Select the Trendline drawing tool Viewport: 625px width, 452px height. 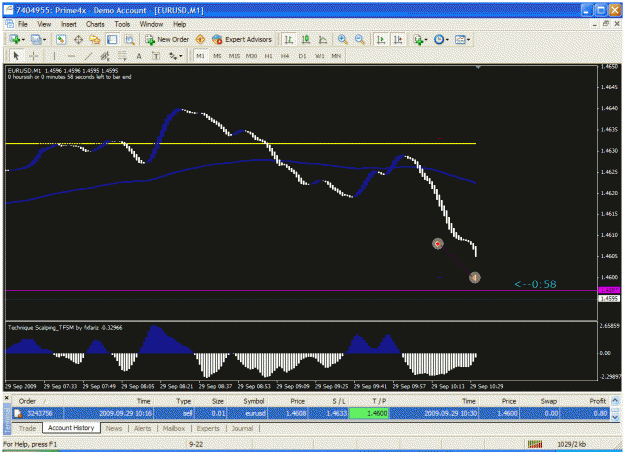coord(88,56)
